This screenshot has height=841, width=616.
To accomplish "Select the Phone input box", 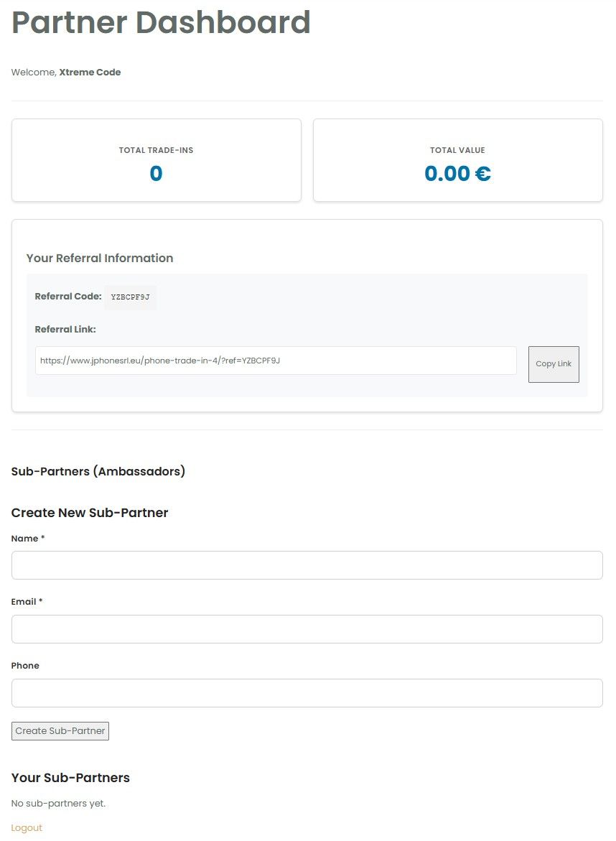I will pos(307,693).
